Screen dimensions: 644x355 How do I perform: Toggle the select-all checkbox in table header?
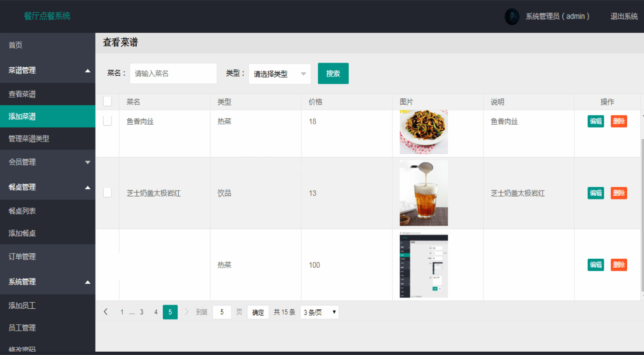click(x=107, y=101)
